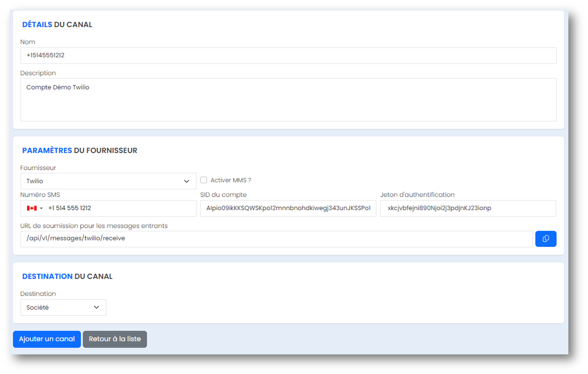The height and width of the screenshot is (374, 588).
Task: Enable the Activer MMS checkbox
Action: pyautogui.click(x=204, y=180)
